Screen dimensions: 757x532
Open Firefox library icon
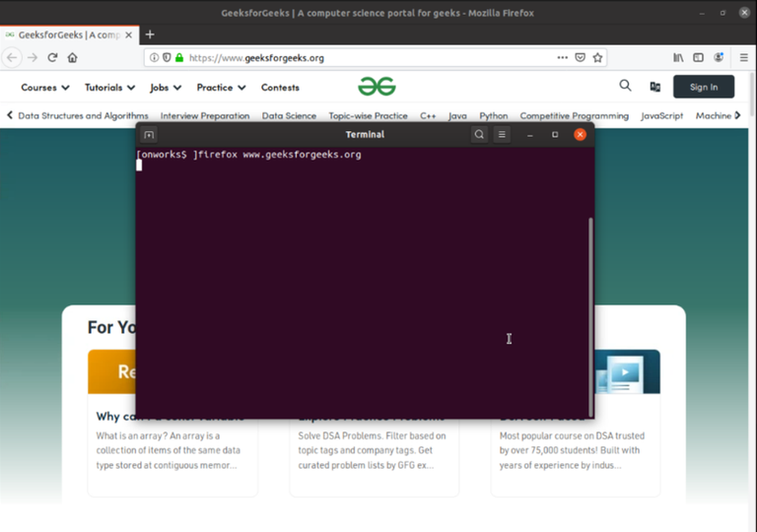[x=678, y=58]
